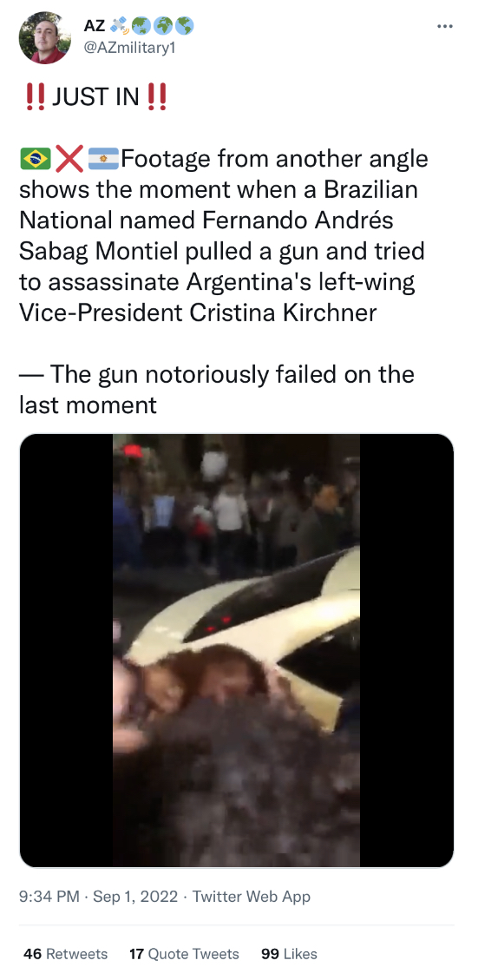Click the AZ profile avatar photo
This screenshot has height=980, width=478.
[45, 38]
